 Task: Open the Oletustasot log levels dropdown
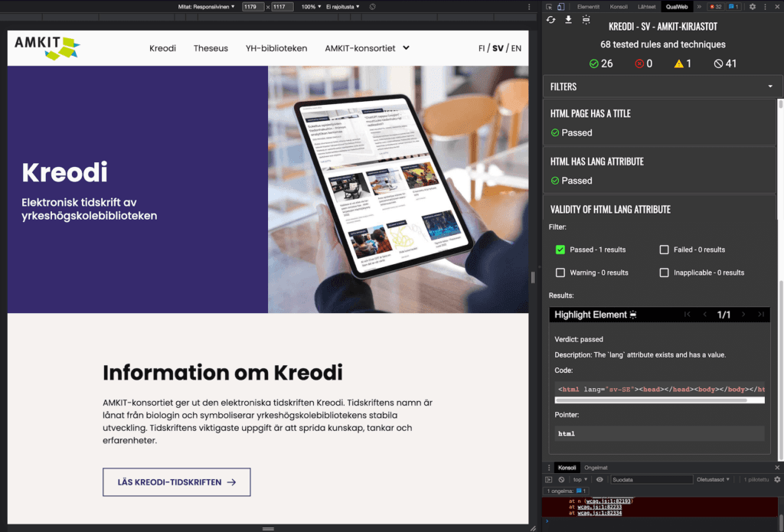coord(713,479)
